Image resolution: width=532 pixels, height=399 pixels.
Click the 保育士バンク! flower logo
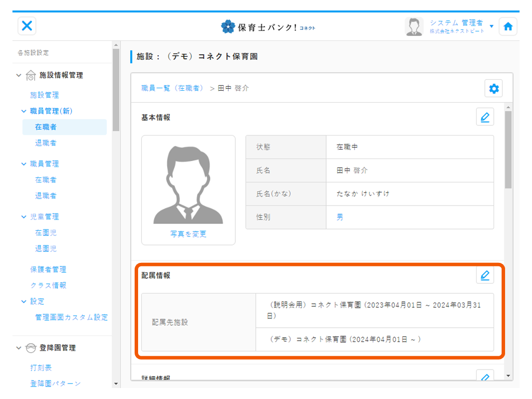click(x=228, y=26)
